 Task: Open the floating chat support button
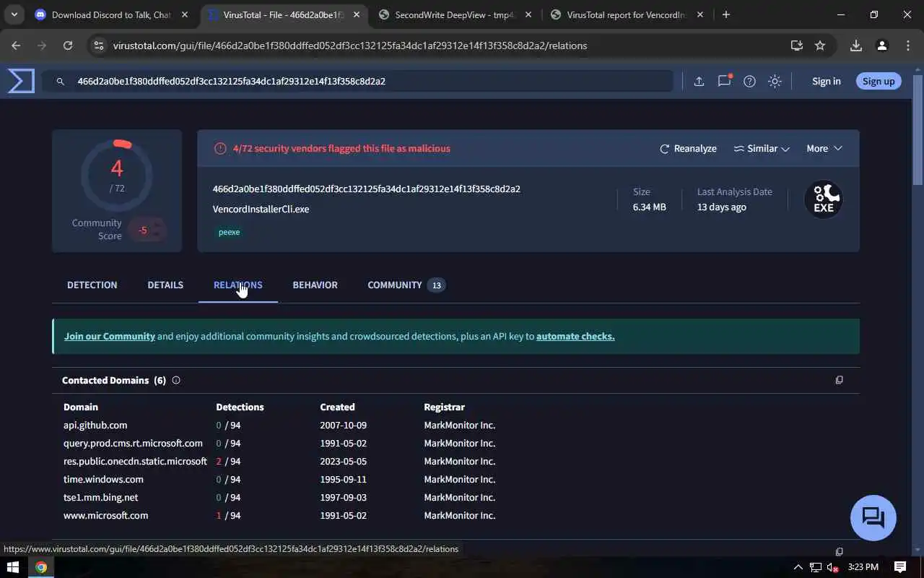[x=873, y=517]
